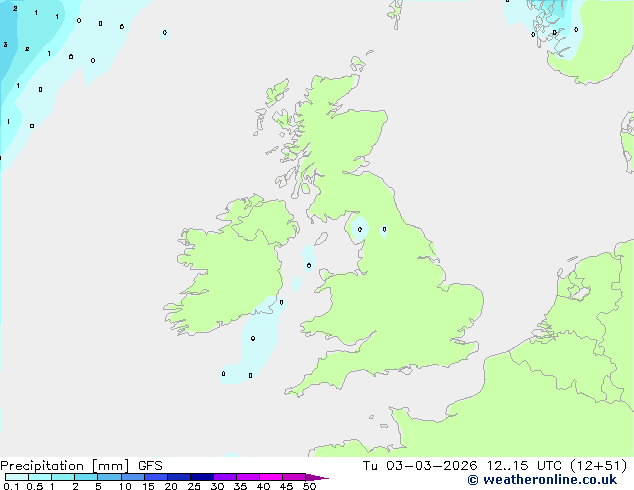
Task: Pick the 15–20 mm legend swatch
Action: click(156, 477)
